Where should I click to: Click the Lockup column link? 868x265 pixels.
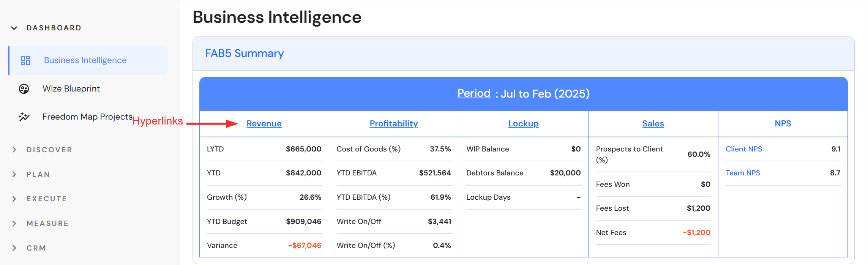(523, 124)
